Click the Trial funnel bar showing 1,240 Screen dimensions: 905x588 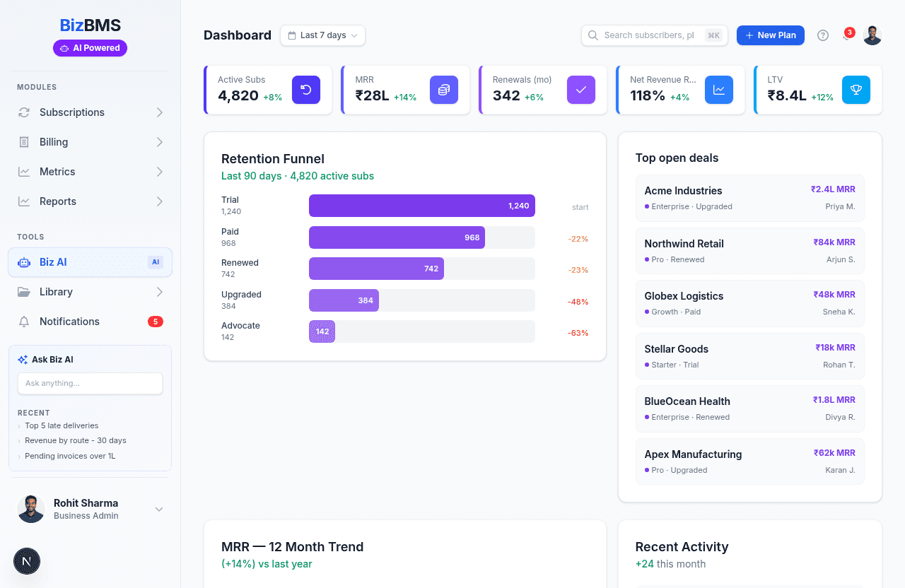(x=421, y=206)
